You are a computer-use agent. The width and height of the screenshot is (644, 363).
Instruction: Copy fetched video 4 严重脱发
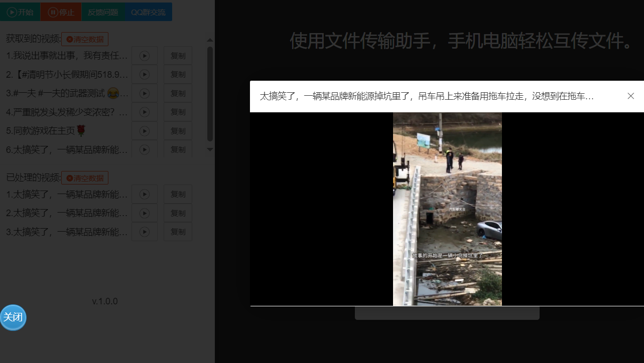coord(178,112)
